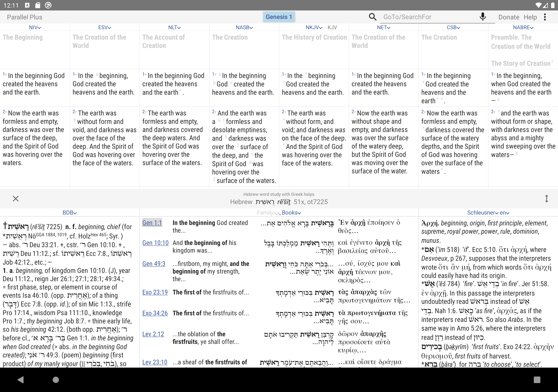The image size is (558, 392).
Task: Tap Wi-Fi signal icon in status bar
Action: [538, 5]
